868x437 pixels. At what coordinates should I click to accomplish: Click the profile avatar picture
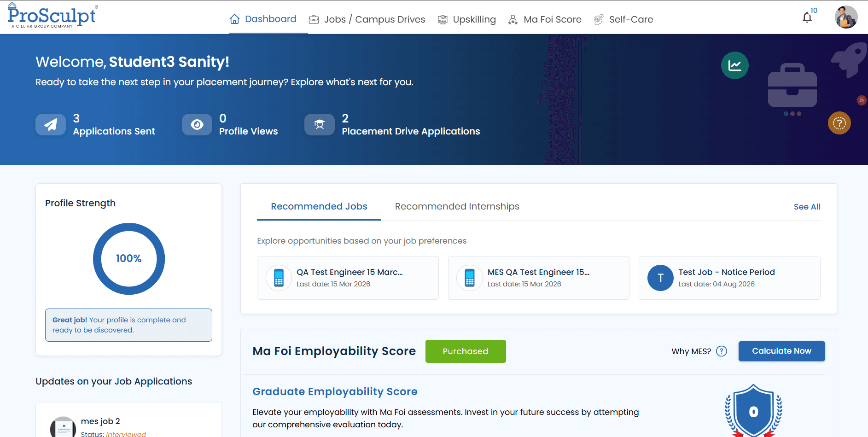tap(846, 17)
